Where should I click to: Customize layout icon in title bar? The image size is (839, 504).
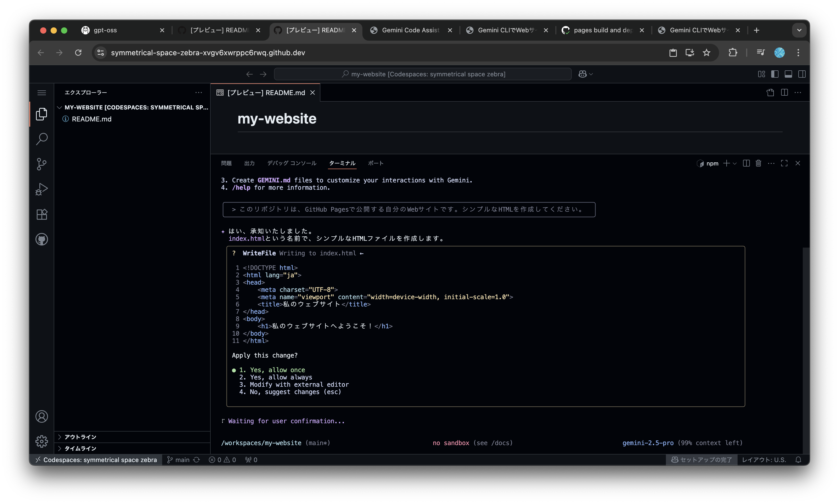pyautogui.click(x=762, y=74)
